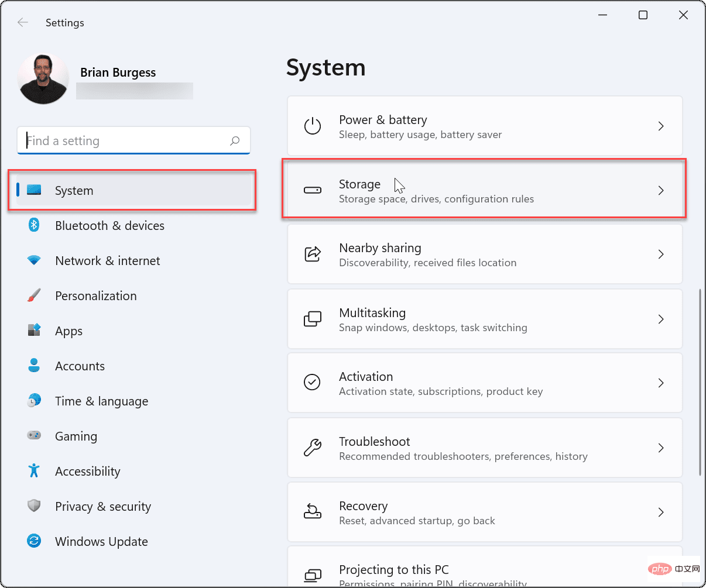Click 'Snap windows, desktops, task switching' text

point(433,328)
